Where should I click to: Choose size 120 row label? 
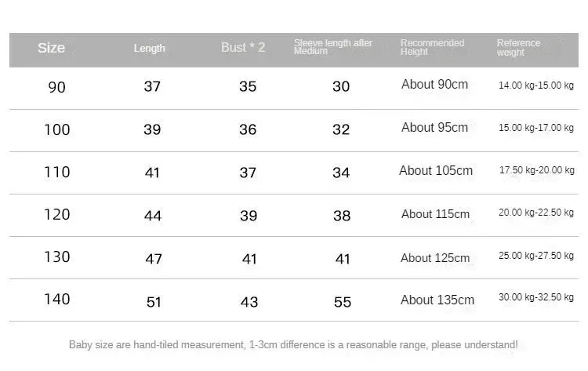pos(57,215)
